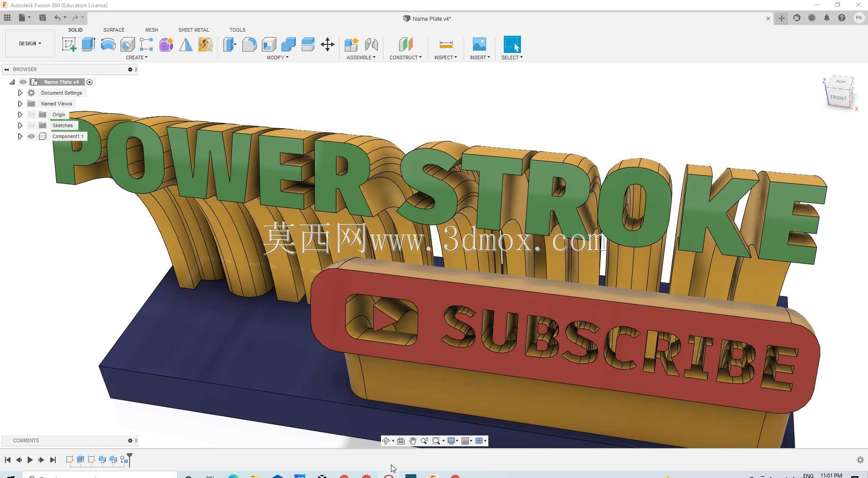Open the INSPECT dropdown menu
Screen dimensions: 868x478
pyautogui.click(x=446, y=57)
